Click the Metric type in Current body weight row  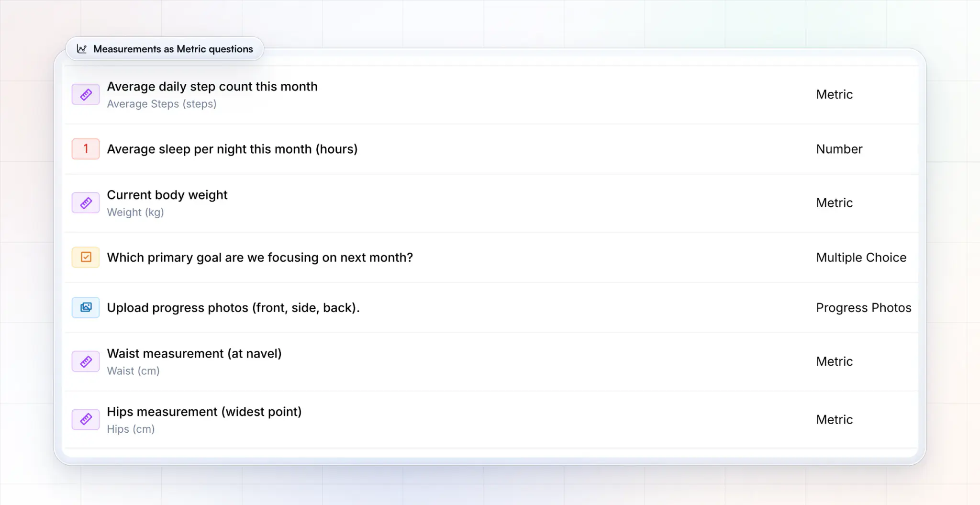[834, 203]
